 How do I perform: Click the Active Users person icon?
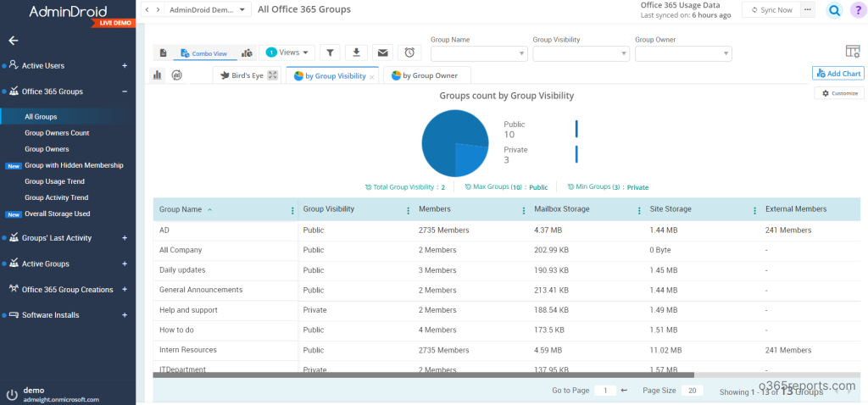coord(14,65)
